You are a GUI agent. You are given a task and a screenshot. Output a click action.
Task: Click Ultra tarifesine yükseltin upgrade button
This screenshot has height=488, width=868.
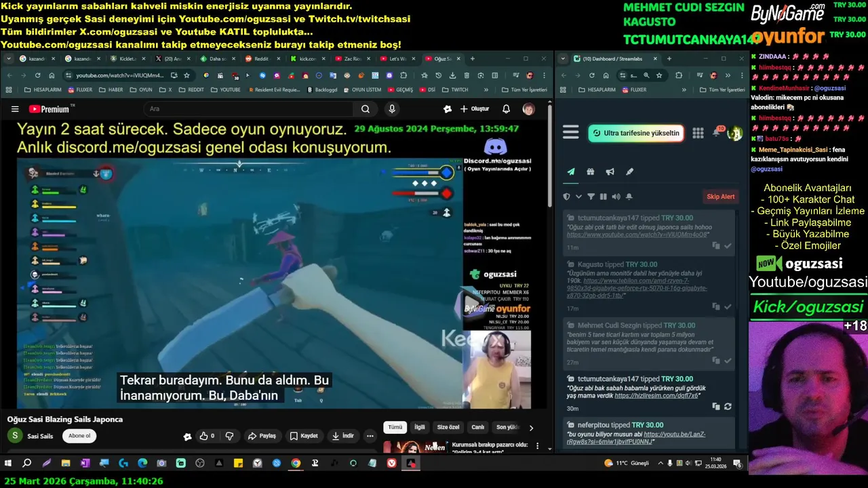tap(636, 133)
